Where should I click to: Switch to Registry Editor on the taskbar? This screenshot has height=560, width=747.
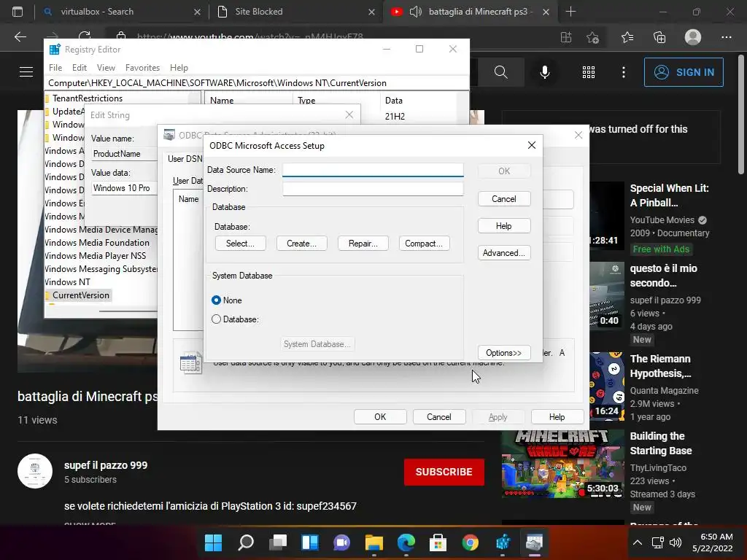(503, 542)
